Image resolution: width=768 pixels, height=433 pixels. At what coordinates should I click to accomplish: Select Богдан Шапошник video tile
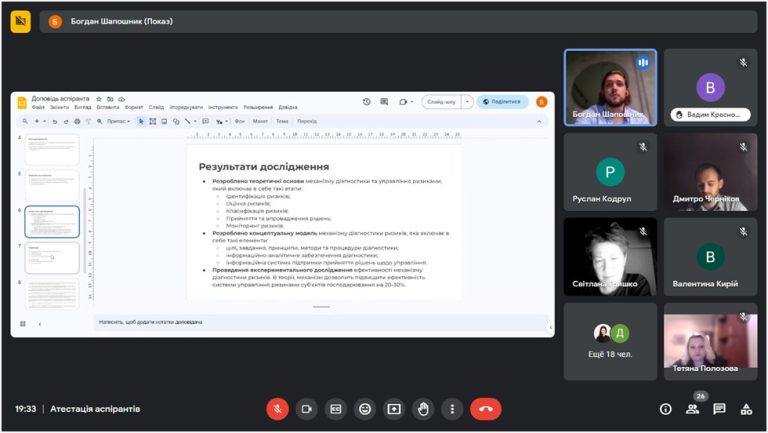[610, 88]
